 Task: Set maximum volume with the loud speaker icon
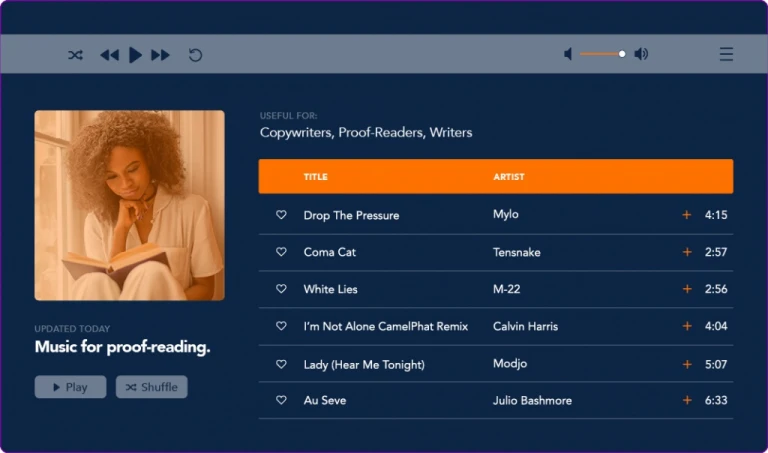[641, 53]
